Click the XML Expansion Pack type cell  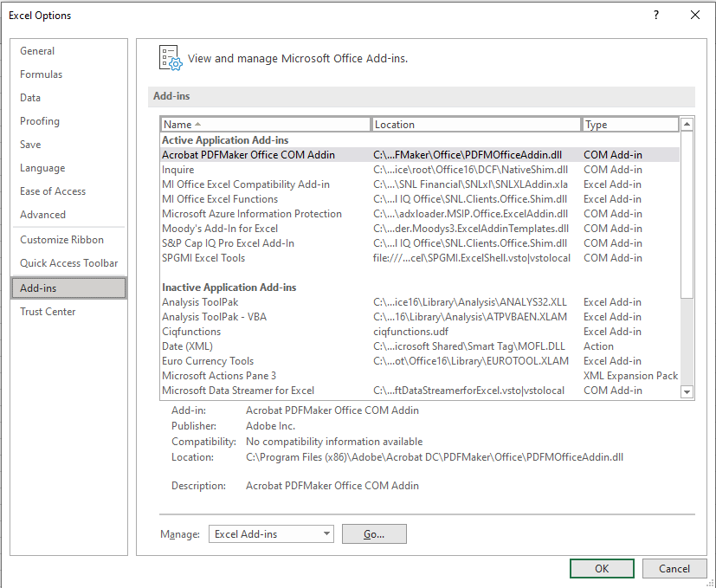(x=630, y=376)
